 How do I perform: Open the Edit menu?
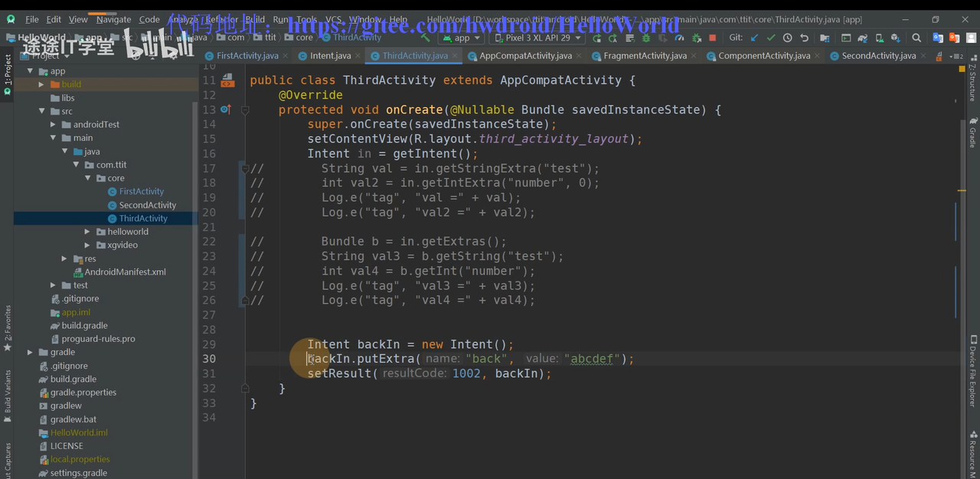click(x=54, y=19)
